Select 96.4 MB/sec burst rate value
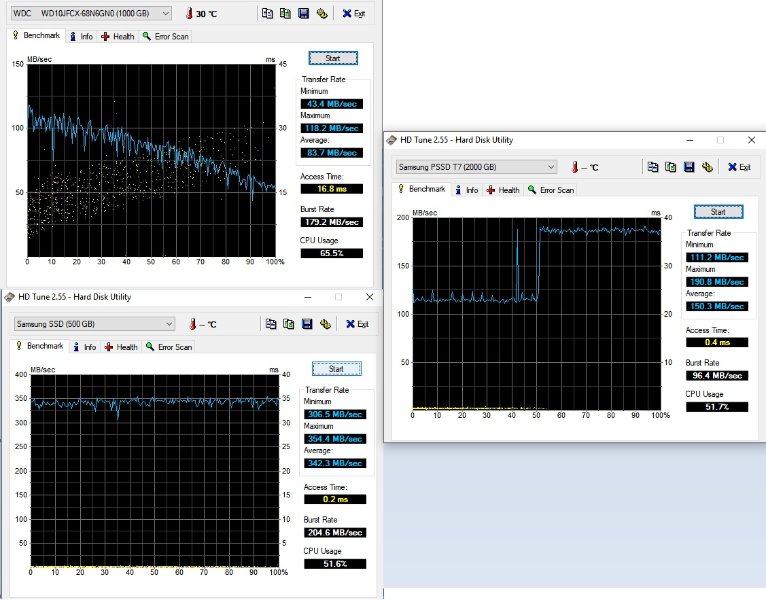The image size is (766, 600). 717,376
